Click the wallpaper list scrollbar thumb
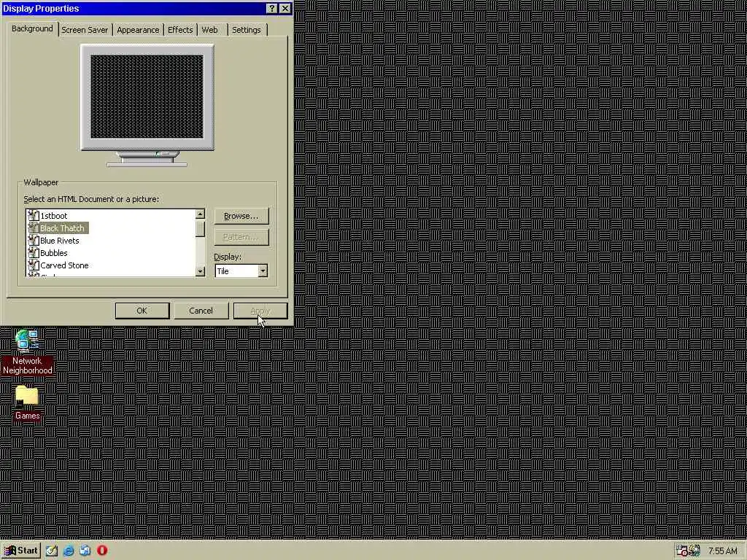The width and height of the screenshot is (747, 560). click(200, 228)
